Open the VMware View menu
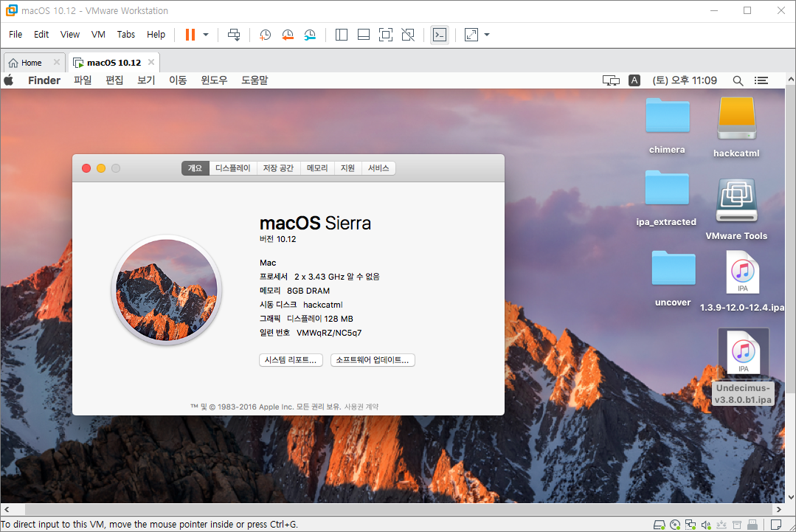Image resolution: width=796 pixels, height=532 pixels. [x=70, y=34]
